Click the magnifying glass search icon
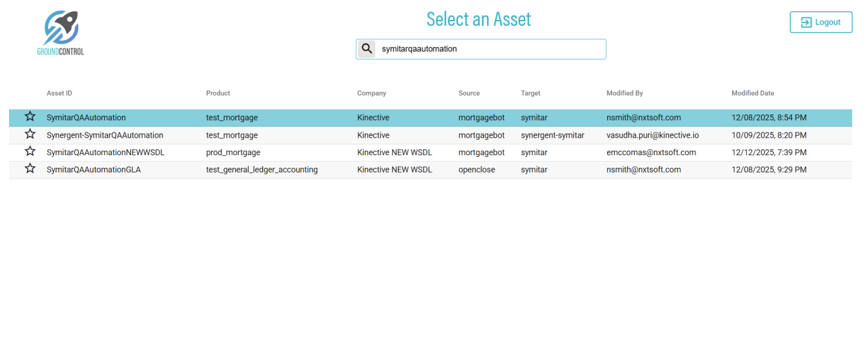868x362 pixels. click(367, 48)
